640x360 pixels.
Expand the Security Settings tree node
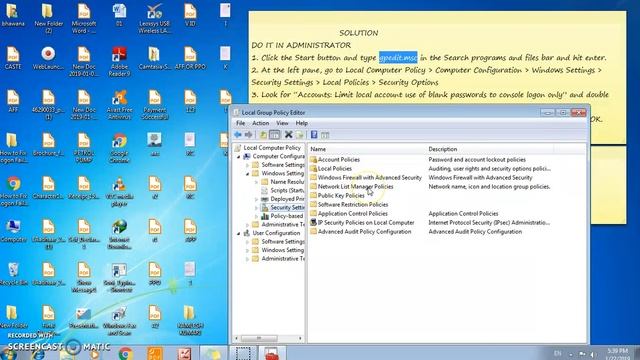[256, 208]
